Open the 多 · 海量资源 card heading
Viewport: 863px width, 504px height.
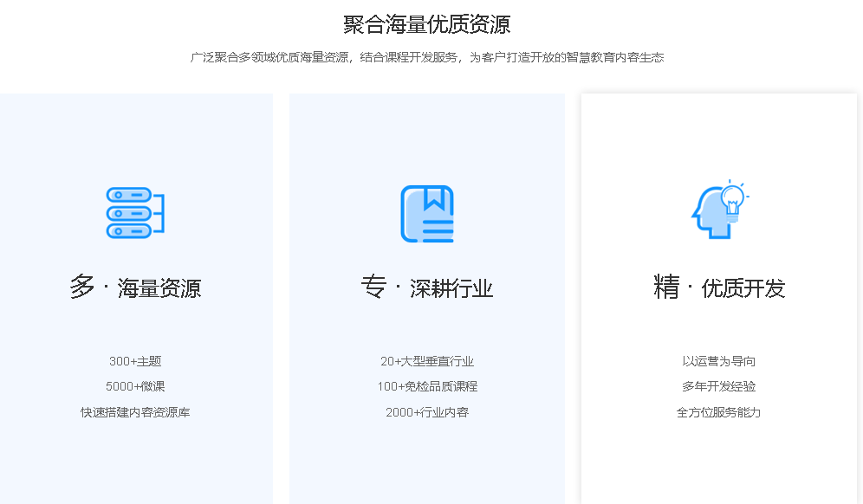click(136, 287)
